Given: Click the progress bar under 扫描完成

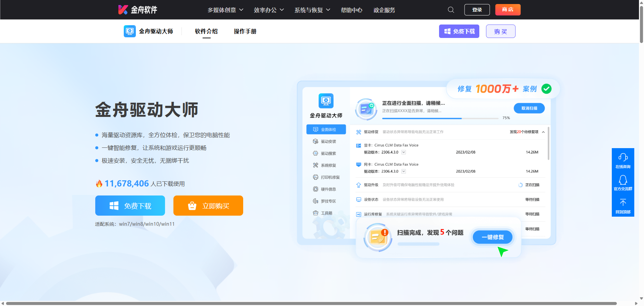Looking at the screenshot, I should (x=418, y=244).
